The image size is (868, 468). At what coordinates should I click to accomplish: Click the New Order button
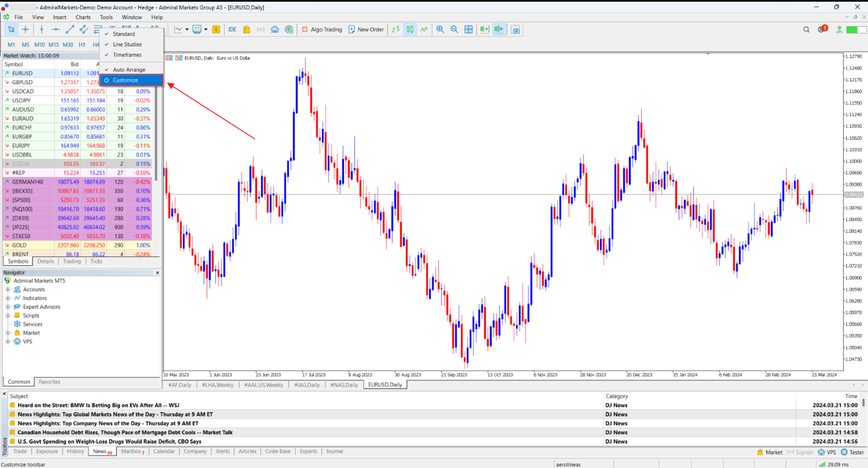(x=366, y=29)
